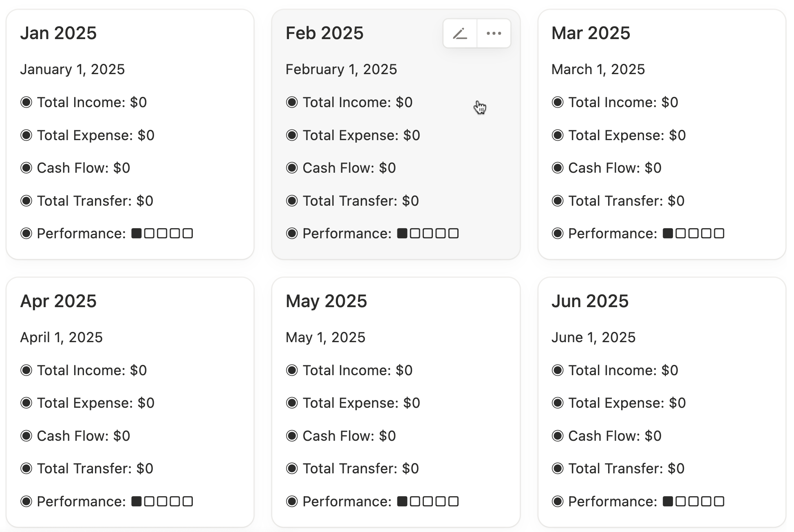Open the May 2025 card title

(326, 301)
